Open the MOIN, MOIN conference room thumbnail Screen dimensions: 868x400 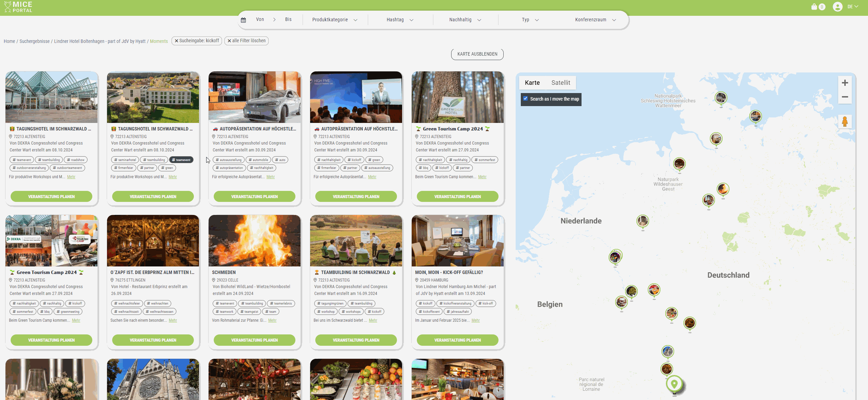click(x=458, y=241)
